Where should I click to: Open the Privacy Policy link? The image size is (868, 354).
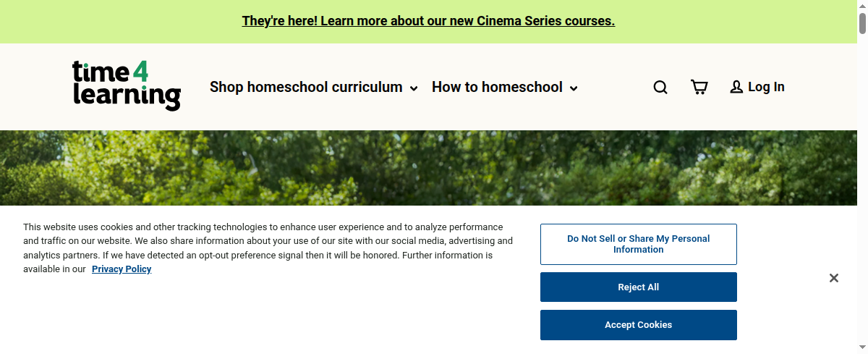(x=122, y=269)
